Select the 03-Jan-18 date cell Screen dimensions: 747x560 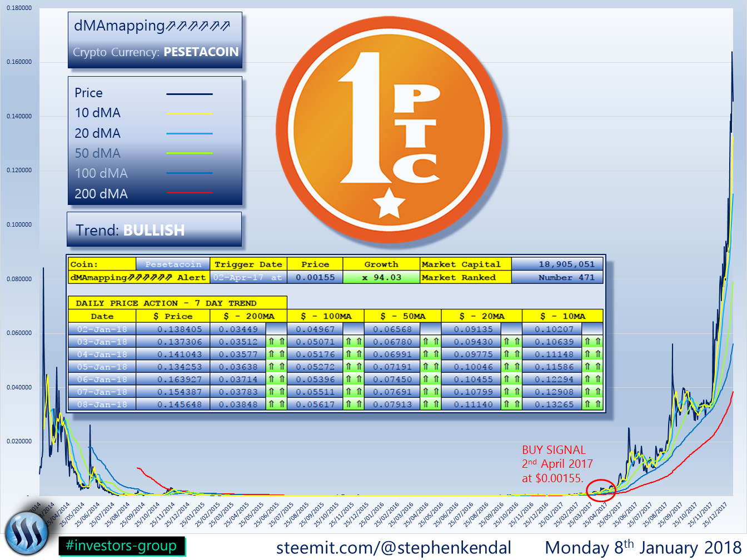[102, 342]
